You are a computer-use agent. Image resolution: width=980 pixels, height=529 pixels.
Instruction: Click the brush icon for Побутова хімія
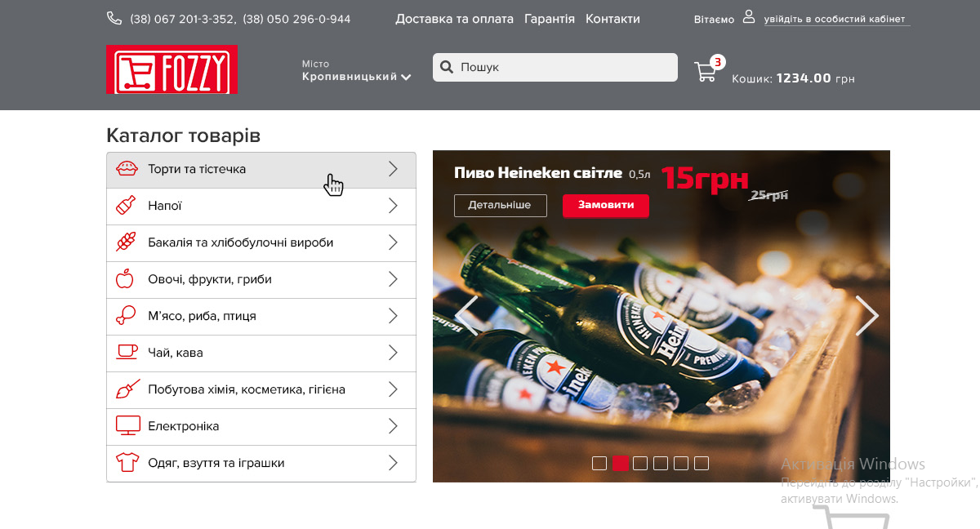pyautogui.click(x=127, y=389)
